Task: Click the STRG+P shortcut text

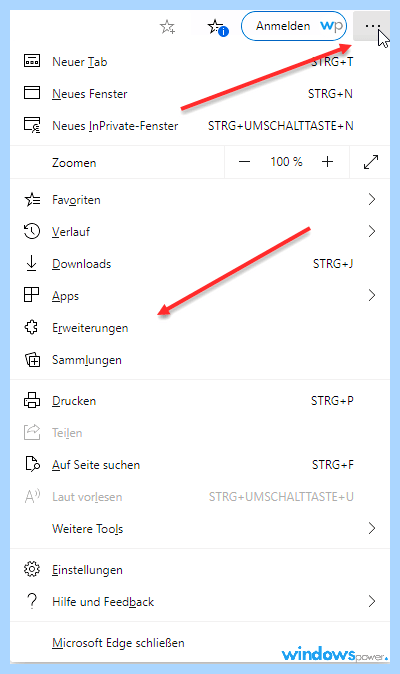Action: [x=332, y=401]
